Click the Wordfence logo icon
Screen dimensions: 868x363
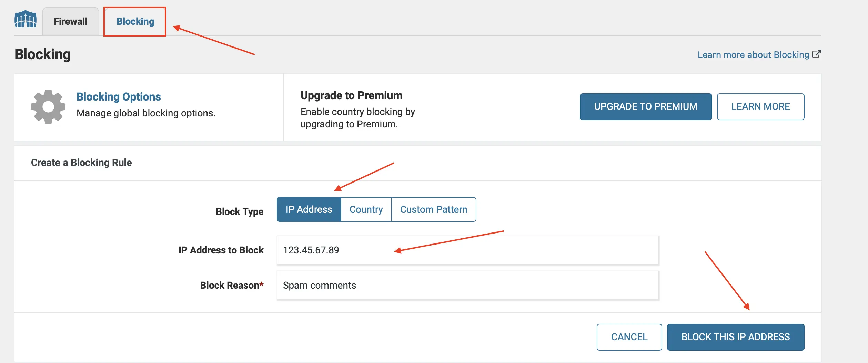tap(25, 19)
